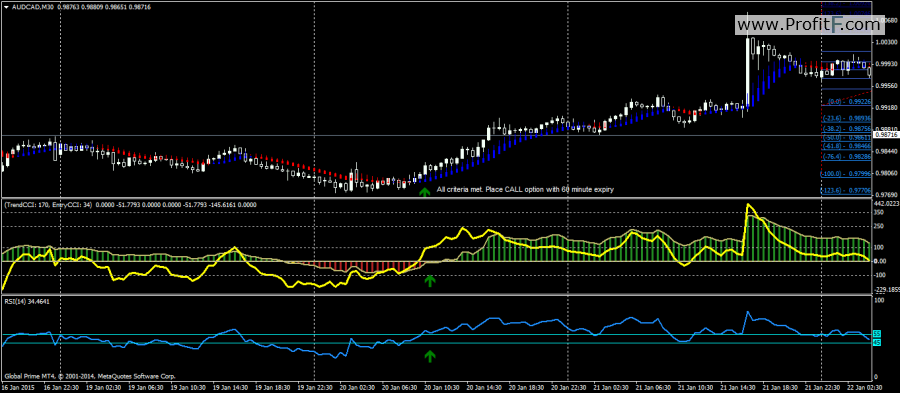Image resolution: width=900 pixels, height=393 pixels.
Task: Click price scale value 0.98440
Action: 885,151
